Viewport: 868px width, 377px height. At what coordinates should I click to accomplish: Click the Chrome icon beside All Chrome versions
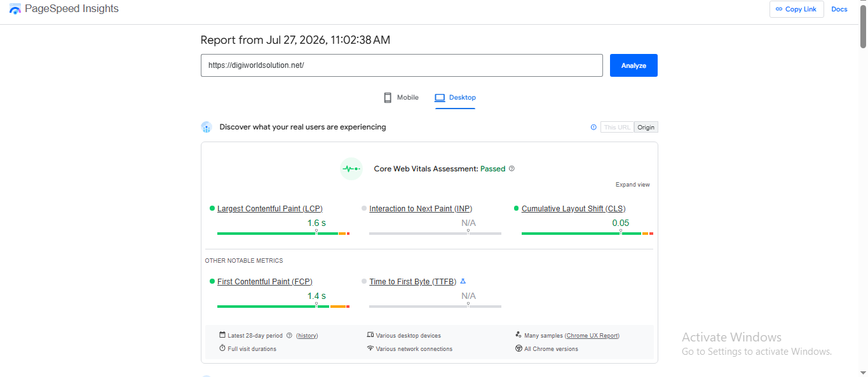519,348
